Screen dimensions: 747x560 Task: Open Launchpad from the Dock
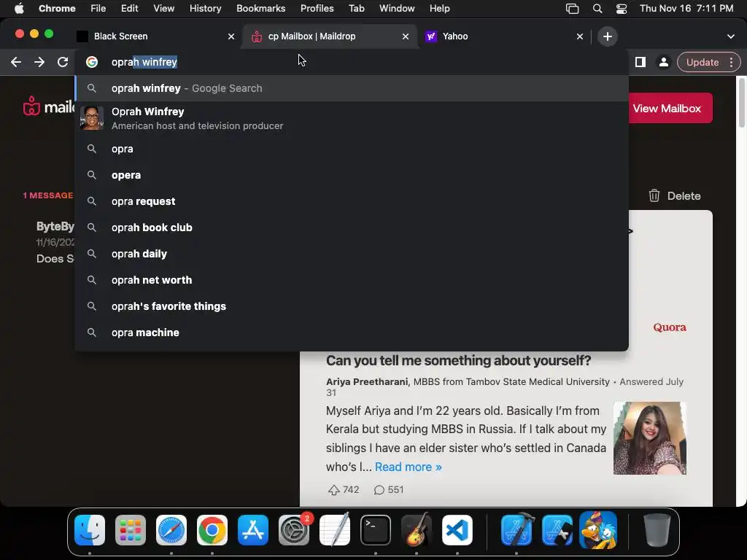point(131,530)
